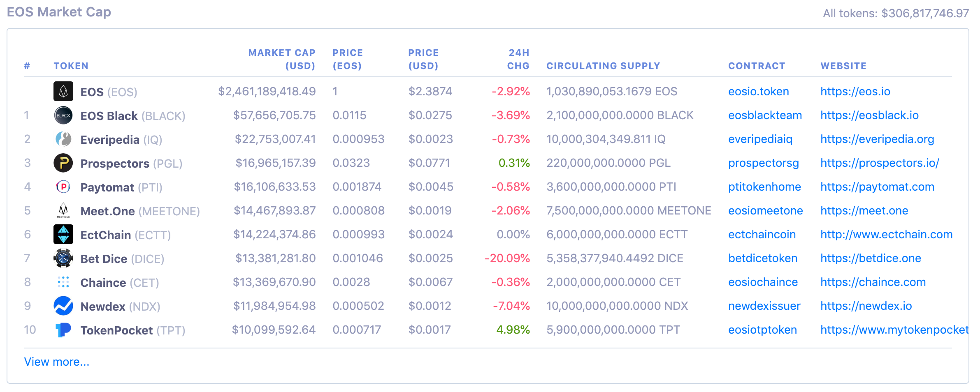Click the View more... link

click(x=56, y=362)
